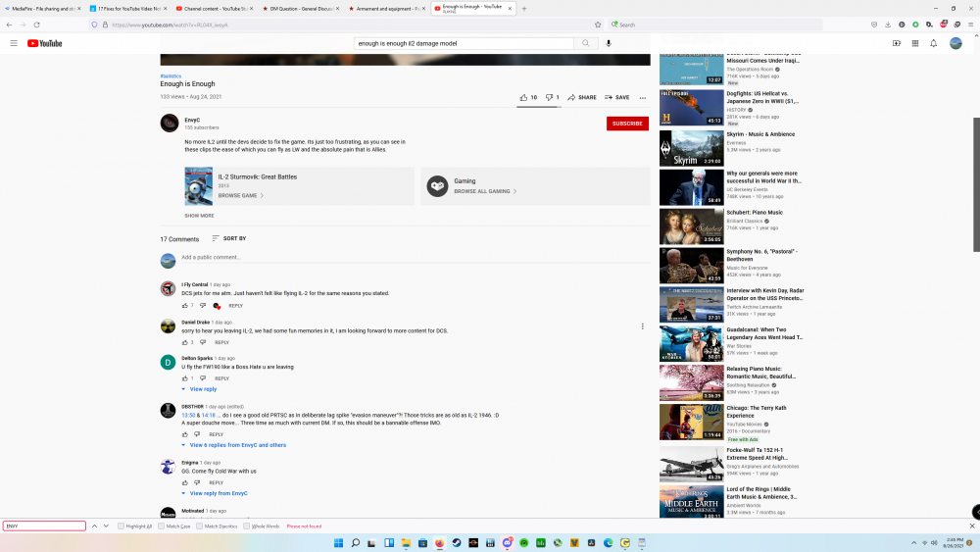Open options menu on Daniel Drake's comment
The height and width of the screenshot is (552, 980).
tap(643, 326)
